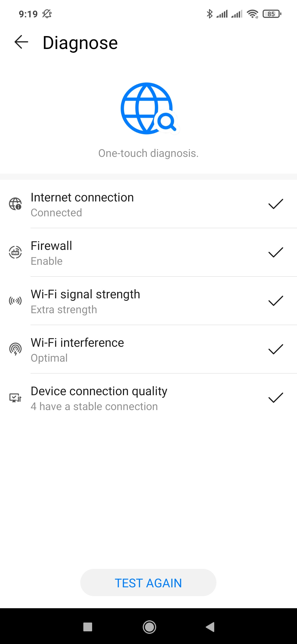Tap the Internet connection globe icon
The height and width of the screenshot is (644, 297).
pyautogui.click(x=15, y=204)
